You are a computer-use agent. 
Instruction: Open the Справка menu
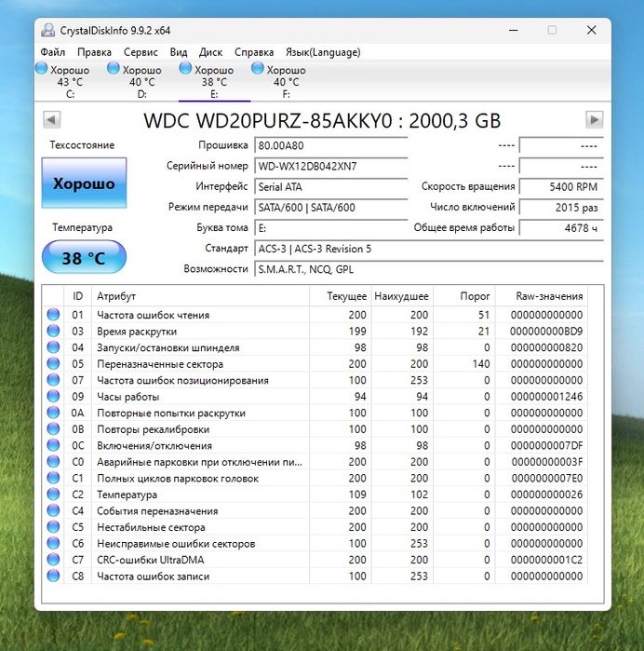tap(254, 52)
